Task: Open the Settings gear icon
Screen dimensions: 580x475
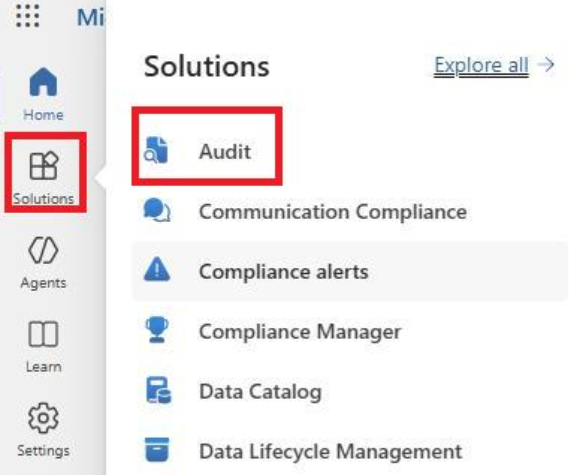Action: [x=43, y=418]
